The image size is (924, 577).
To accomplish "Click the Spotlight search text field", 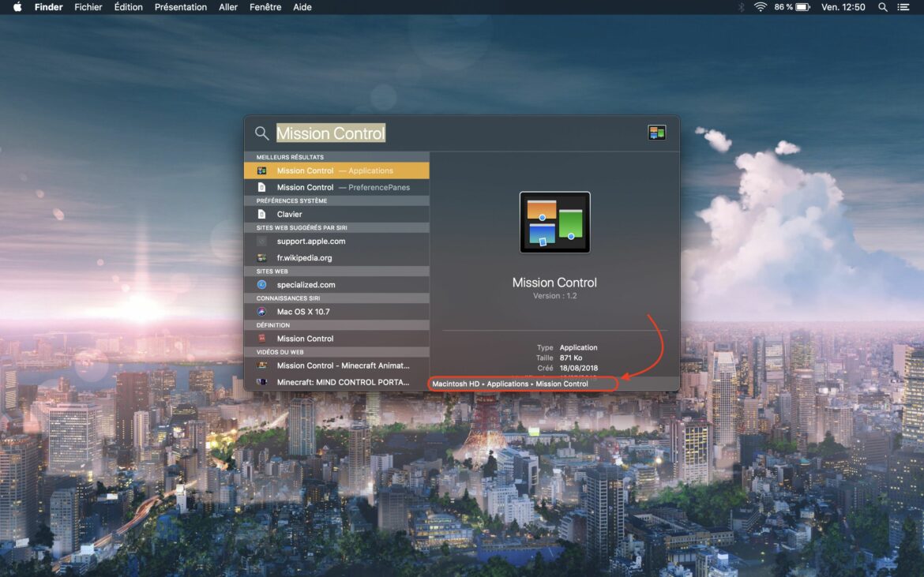I will pyautogui.click(x=458, y=133).
